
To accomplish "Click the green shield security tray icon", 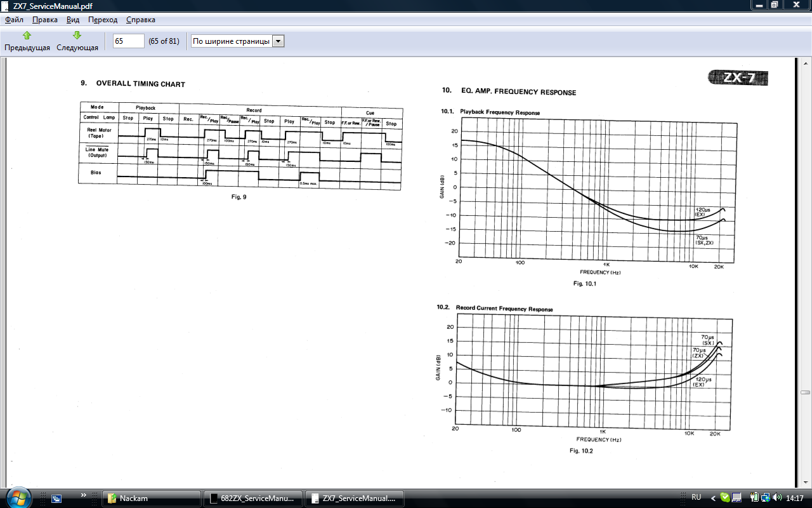I will tap(725, 498).
